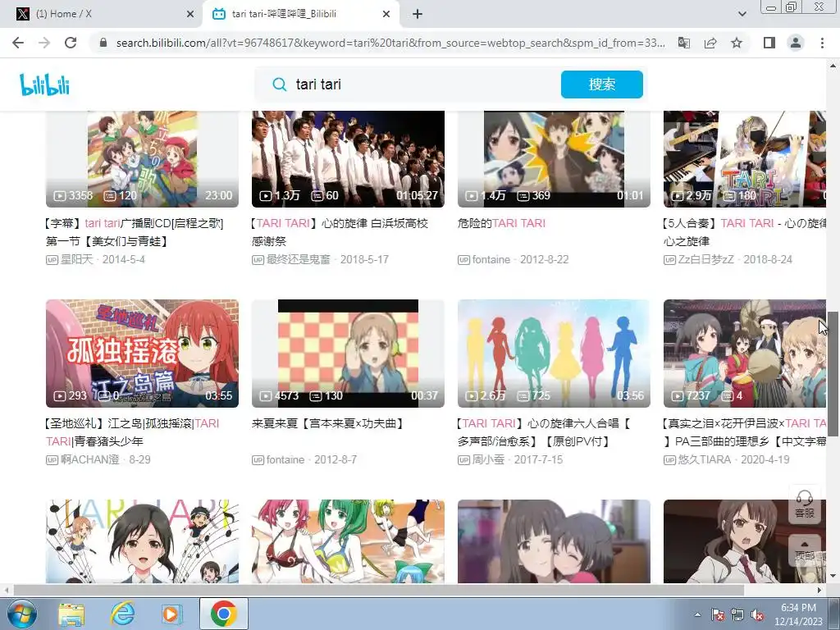Viewport: 840px width, 630px height.
Task: Click the title 【圣地巡礼】江之岛|孤独摇滚
Action: click(133, 432)
